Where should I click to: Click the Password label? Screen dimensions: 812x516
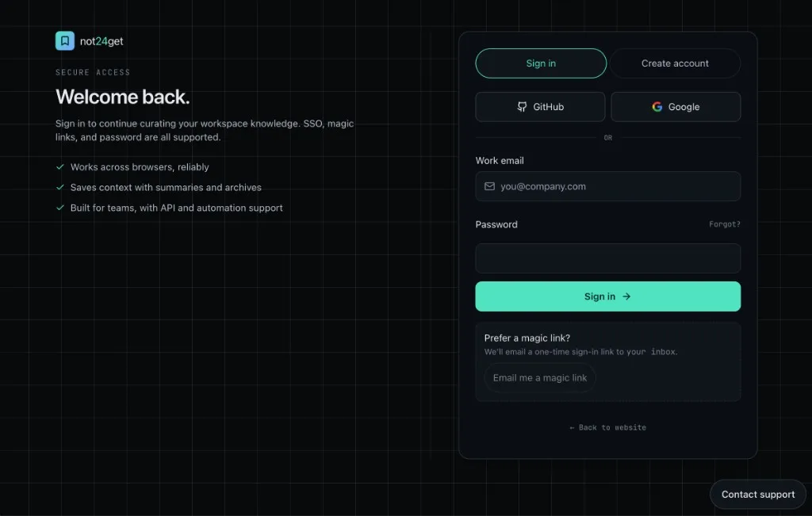pos(496,224)
